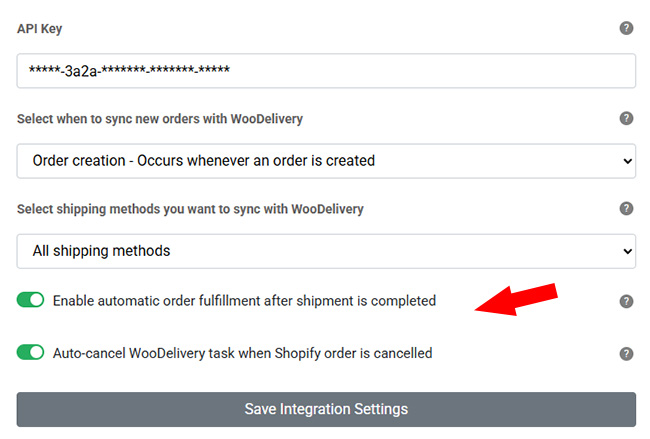Toggle automatic order fulfillment switch
The height and width of the screenshot is (439, 650).
(31, 300)
